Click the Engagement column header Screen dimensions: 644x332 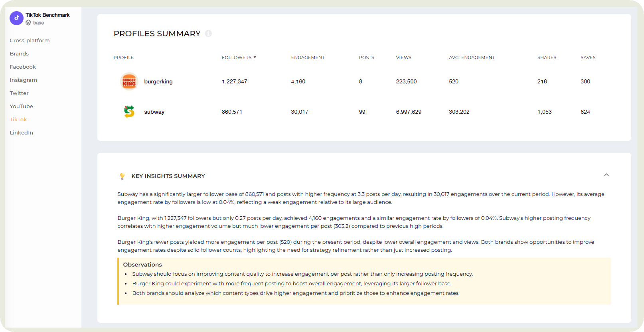(308, 57)
